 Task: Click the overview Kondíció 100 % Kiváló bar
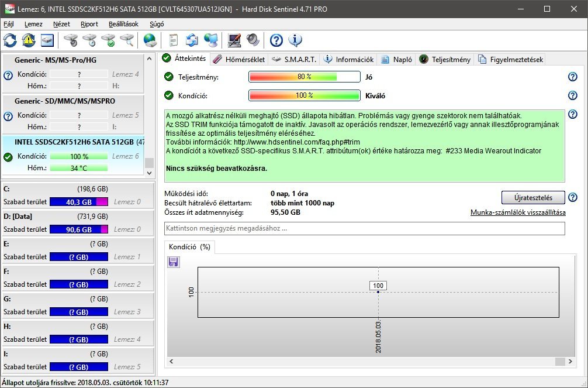pos(305,95)
